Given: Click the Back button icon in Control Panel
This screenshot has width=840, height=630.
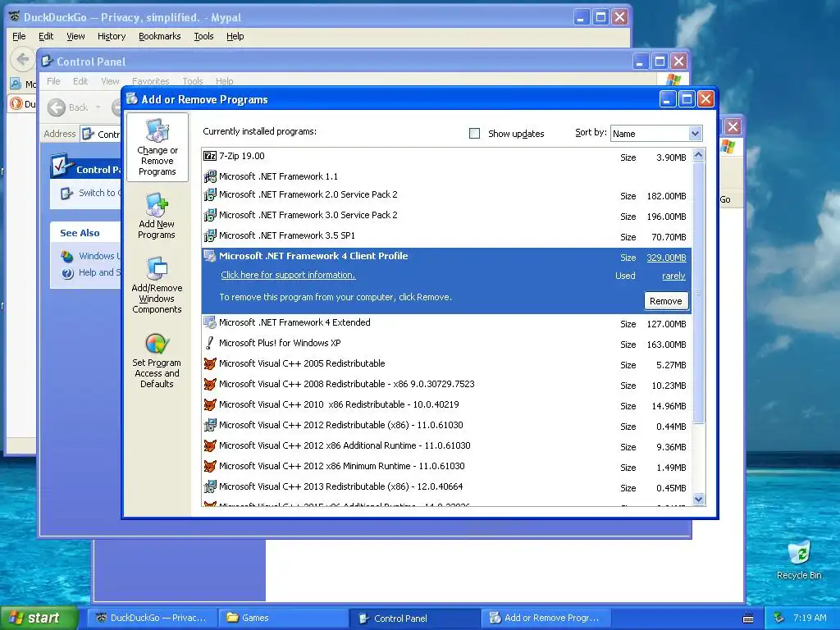Looking at the screenshot, I should coord(57,107).
